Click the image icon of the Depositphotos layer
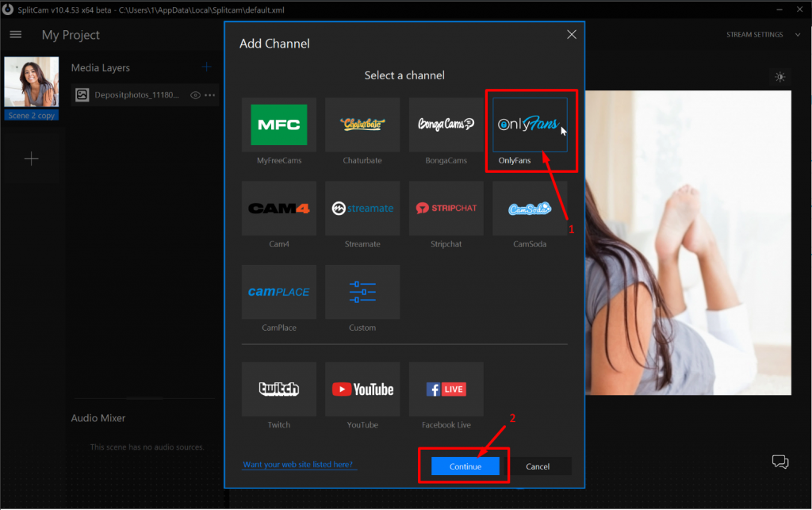812x510 pixels. click(82, 94)
